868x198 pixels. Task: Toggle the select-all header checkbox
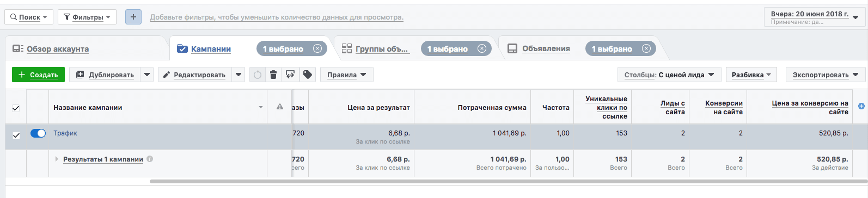tap(16, 108)
